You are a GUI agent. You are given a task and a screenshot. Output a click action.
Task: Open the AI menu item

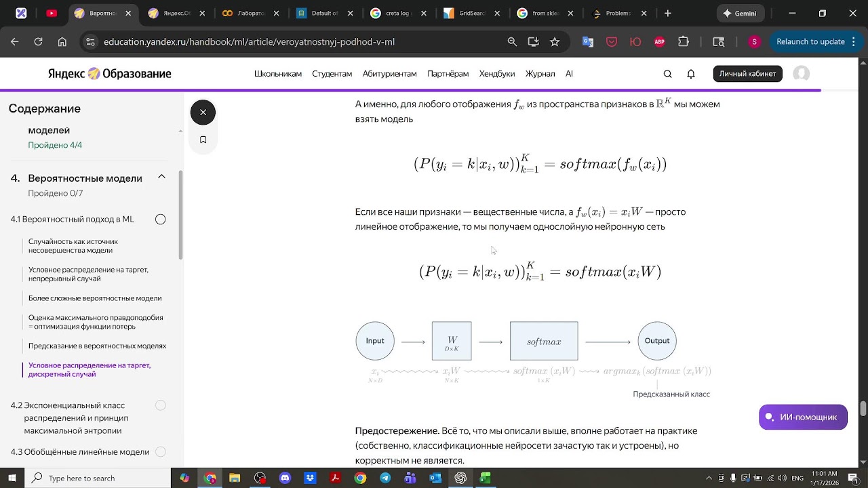[569, 74]
